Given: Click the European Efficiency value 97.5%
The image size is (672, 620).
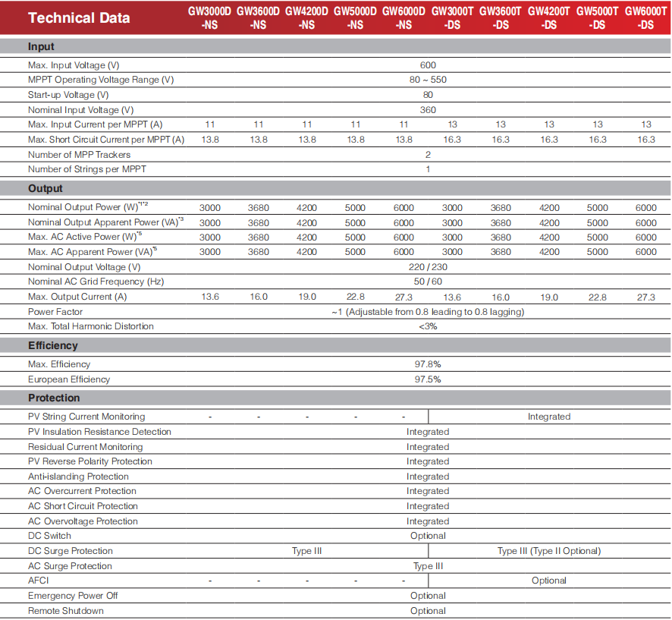Looking at the screenshot, I should pos(428,379).
